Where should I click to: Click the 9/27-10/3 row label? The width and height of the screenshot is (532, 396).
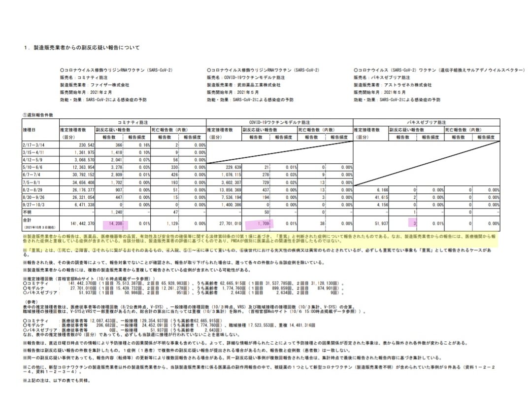point(33,205)
